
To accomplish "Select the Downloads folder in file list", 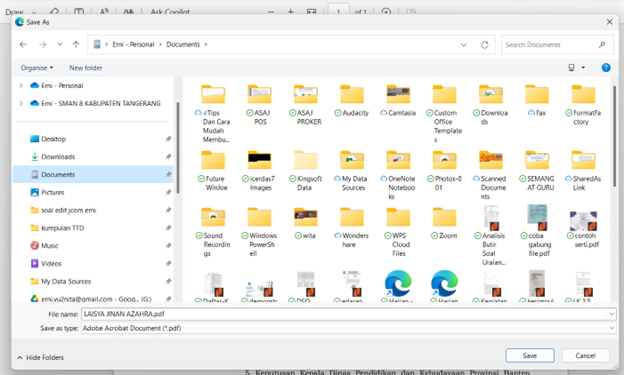I will click(x=490, y=105).
